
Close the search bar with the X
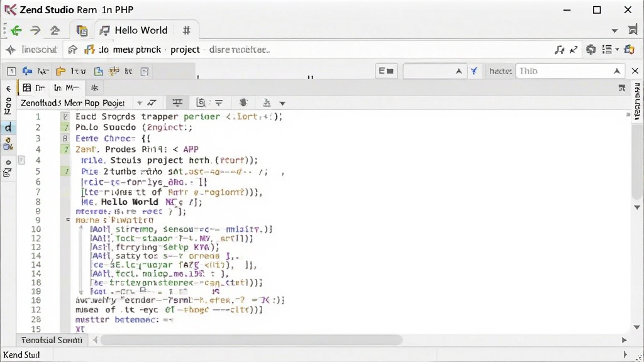click(x=635, y=72)
